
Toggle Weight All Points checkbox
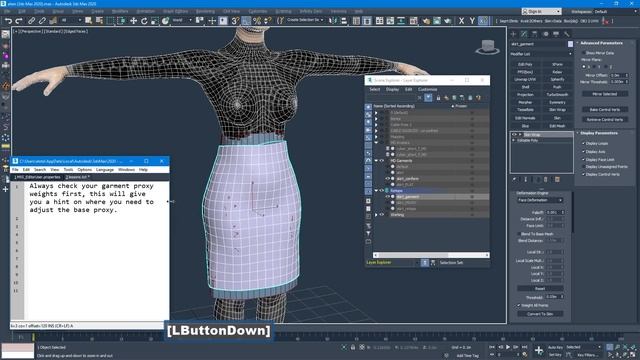pos(519,305)
